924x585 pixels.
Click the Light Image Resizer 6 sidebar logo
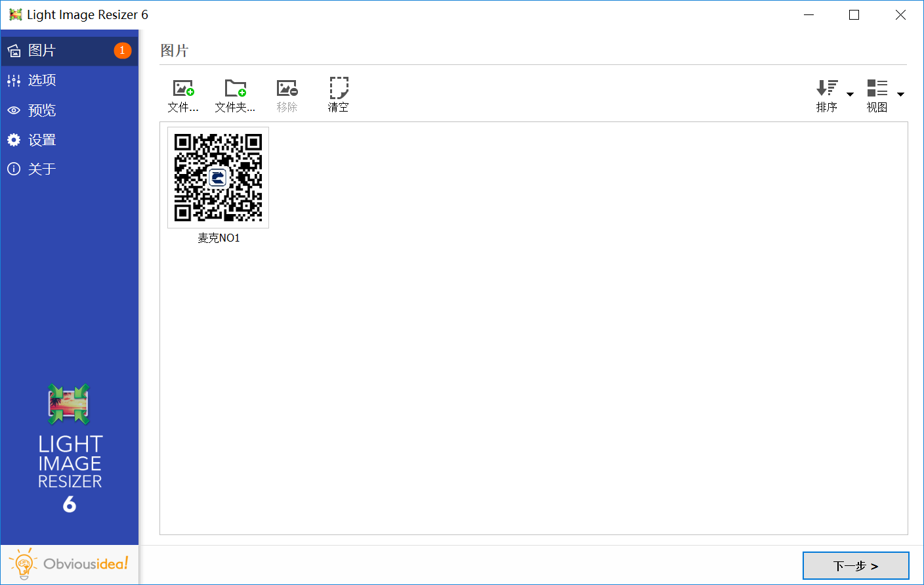point(70,449)
